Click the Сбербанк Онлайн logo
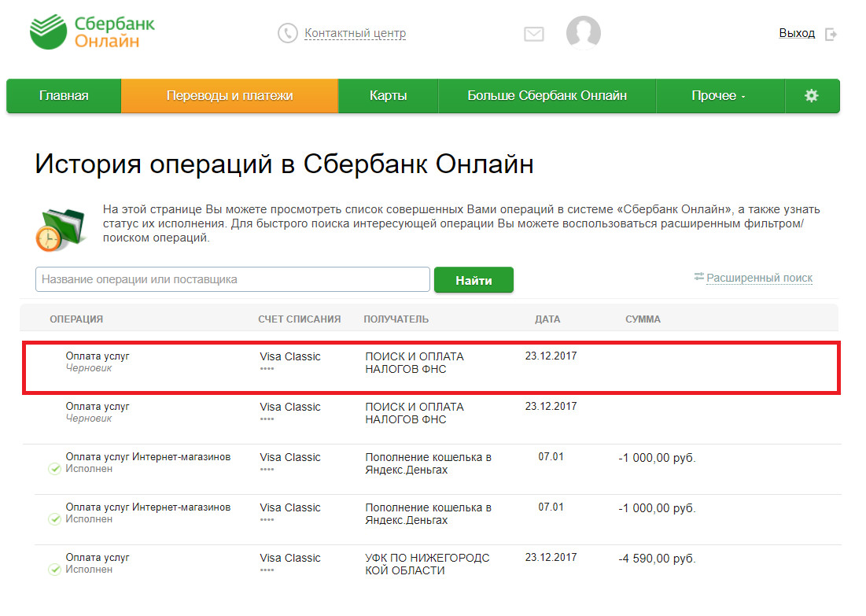 tap(92, 32)
